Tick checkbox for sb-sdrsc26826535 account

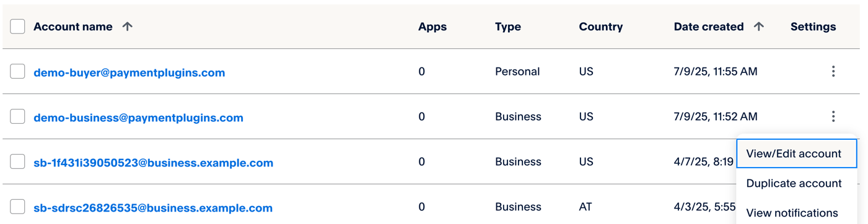[x=17, y=207]
